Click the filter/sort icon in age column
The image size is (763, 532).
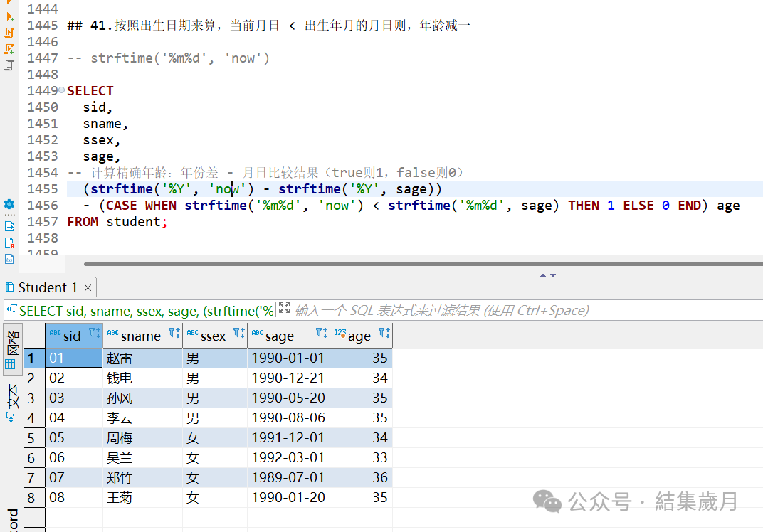click(x=384, y=333)
